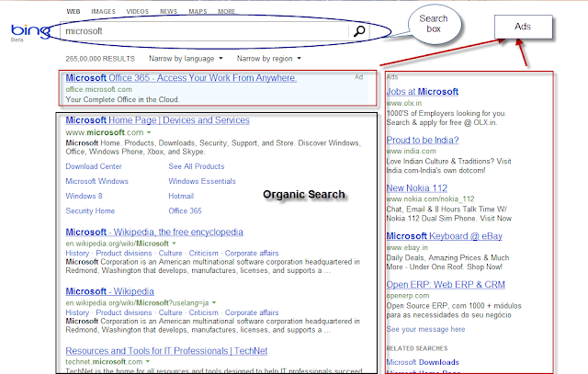Screen dimensions: 588x374
Task: Switch to the NEWS tab
Action: click(168, 12)
